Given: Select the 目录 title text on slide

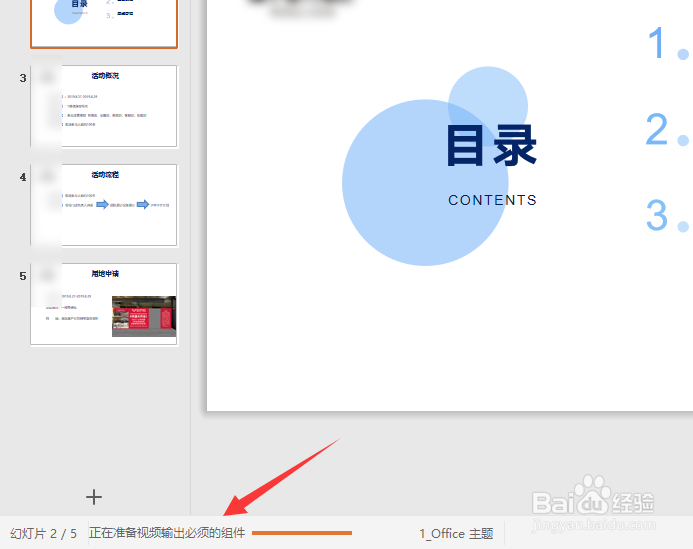Looking at the screenshot, I should click(x=491, y=146).
